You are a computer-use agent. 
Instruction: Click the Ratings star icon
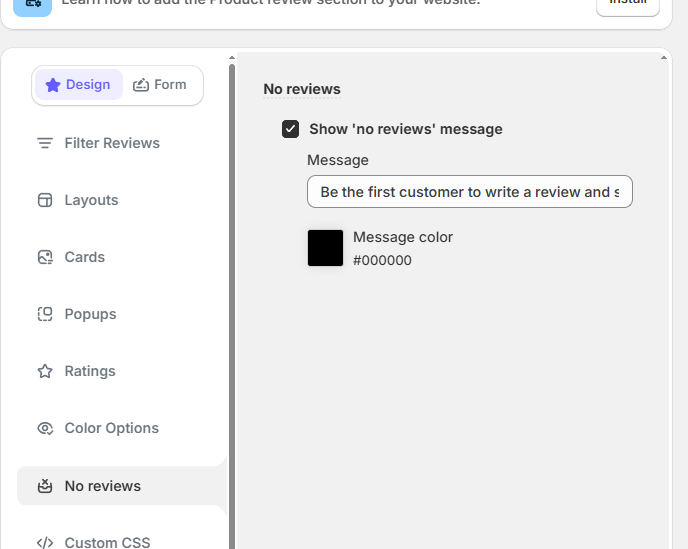tap(45, 371)
